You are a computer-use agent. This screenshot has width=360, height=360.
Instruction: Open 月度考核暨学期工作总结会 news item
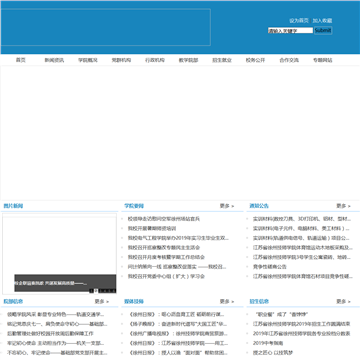click(166, 257)
